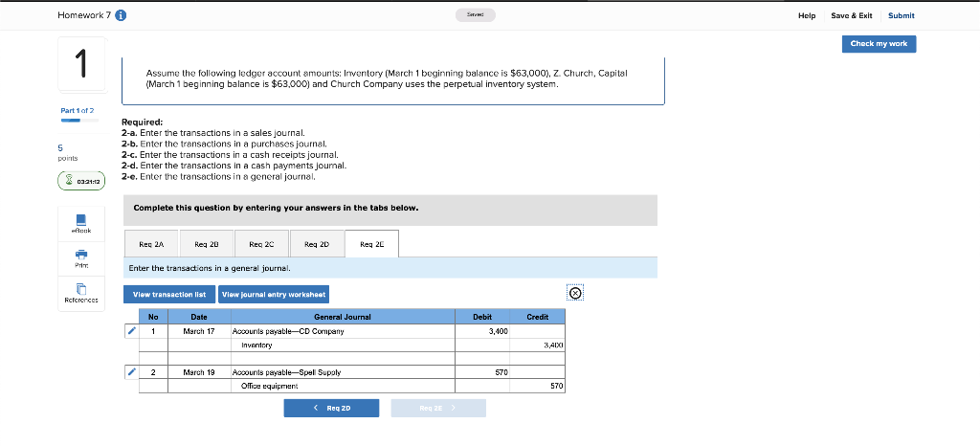Screen dimensions: 980x446
Task: Go back with the Req 2D navigation button
Action: [331, 408]
